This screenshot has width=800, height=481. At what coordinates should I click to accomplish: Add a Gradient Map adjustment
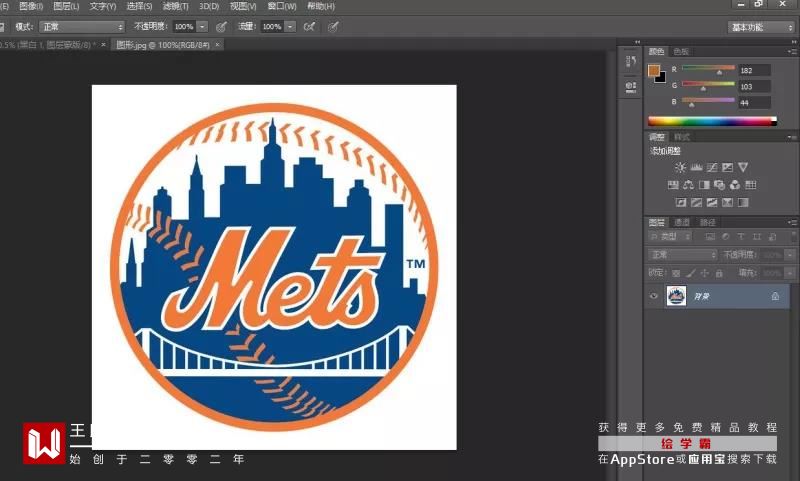pyautogui.click(x=743, y=202)
